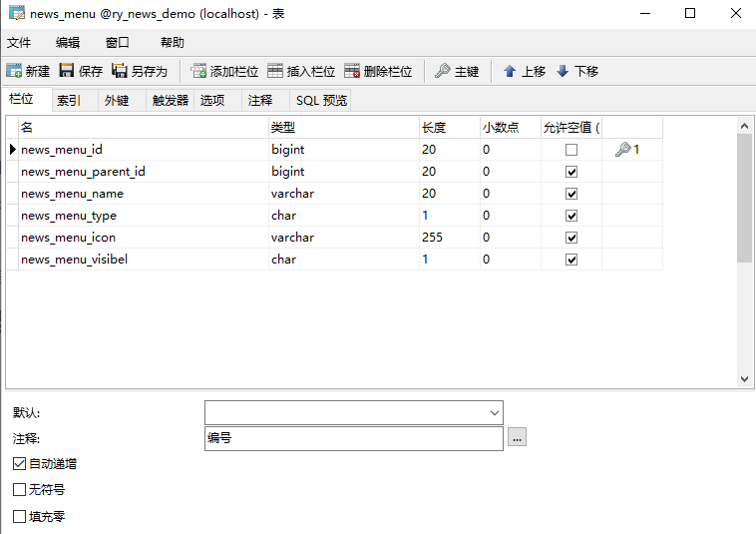
Task: Uncheck allow null for news_menu_parent_id
Action: pyautogui.click(x=571, y=172)
